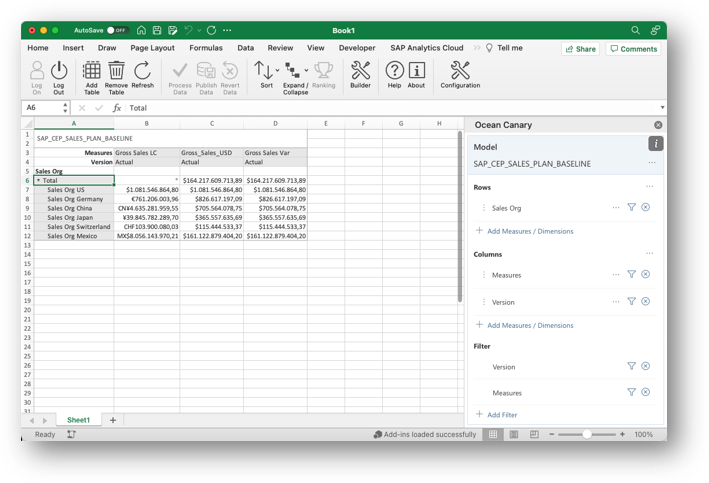This screenshot has height=483, width=709.
Task: Open the Data ribbon tab
Action: click(246, 47)
